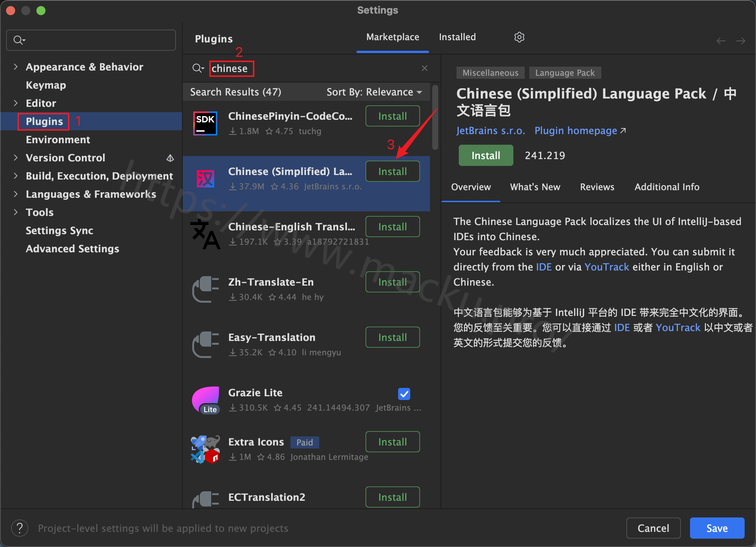The height and width of the screenshot is (547, 756).
Task: Expand the Tools settings node
Action: pos(16,212)
